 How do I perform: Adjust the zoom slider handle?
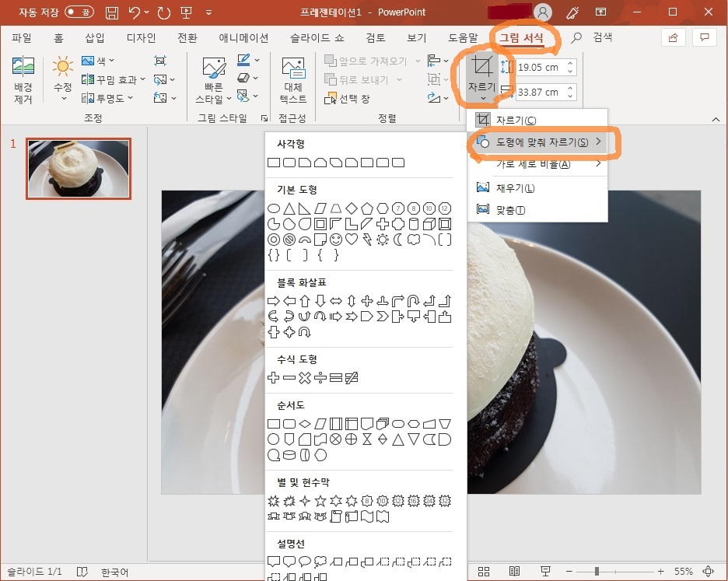tap(597, 571)
